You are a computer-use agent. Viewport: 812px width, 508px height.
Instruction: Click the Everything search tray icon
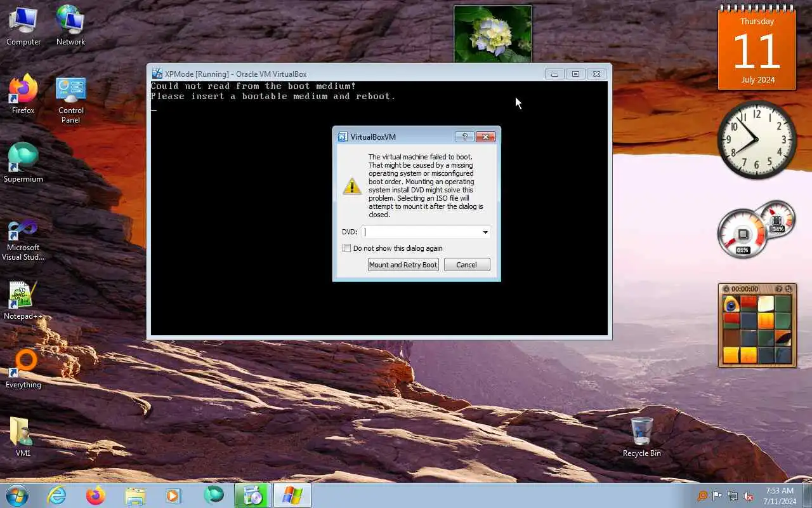(x=702, y=496)
